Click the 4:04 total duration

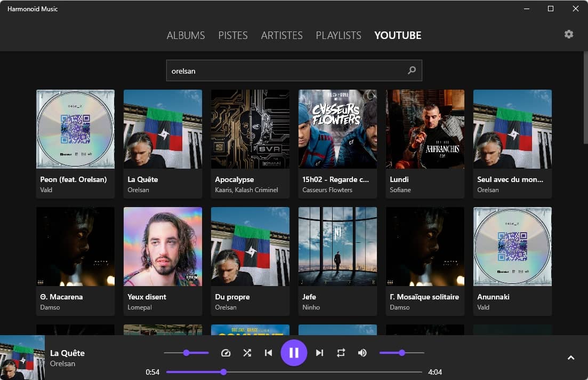435,372
